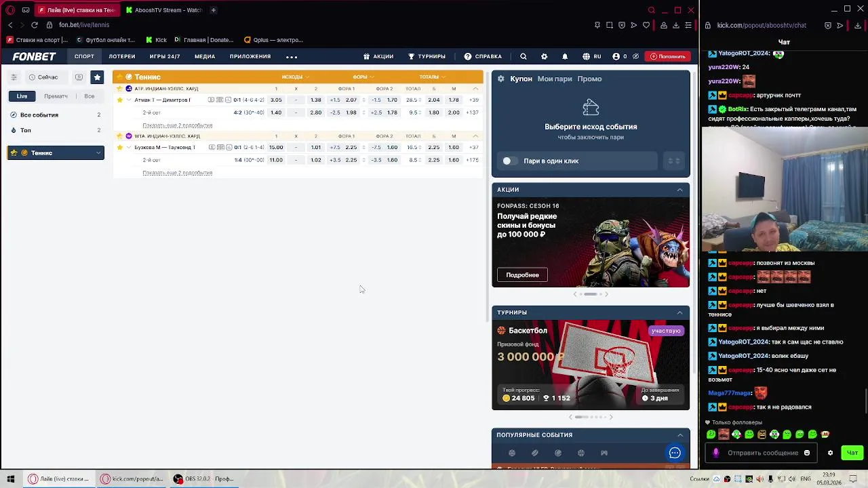The image size is (868, 488).
Task: Open the three-dots more menu in navigation
Action: coord(292,57)
